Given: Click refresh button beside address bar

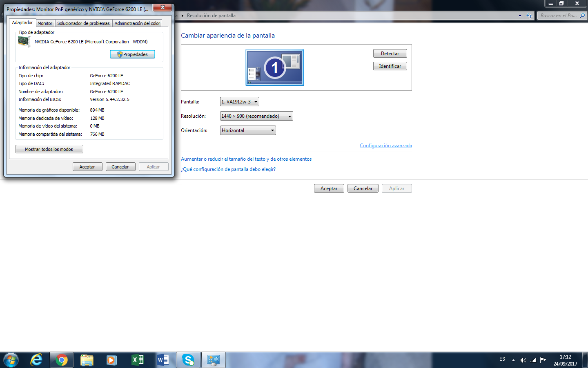Looking at the screenshot, I should 529,16.
